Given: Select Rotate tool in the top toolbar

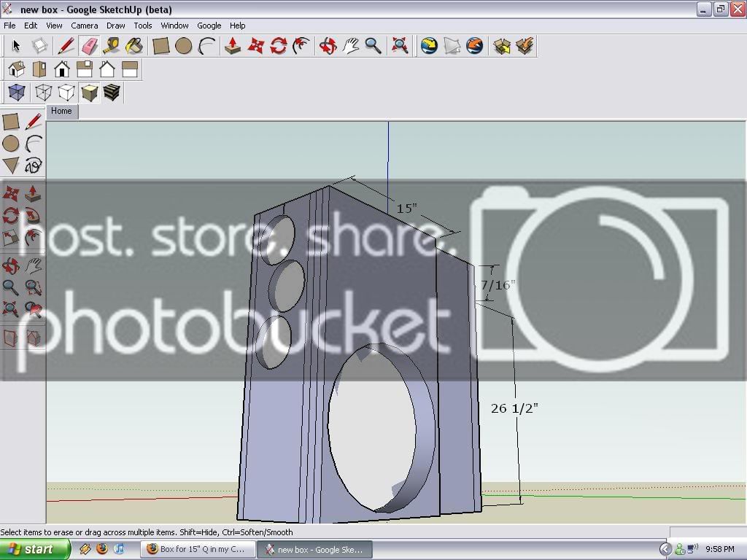Looking at the screenshot, I should point(279,46).
